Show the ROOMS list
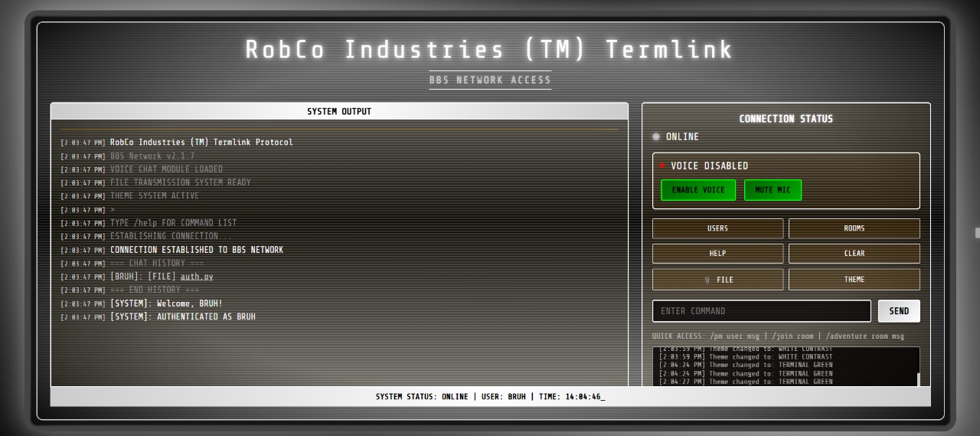 click(x=854, y=228)
